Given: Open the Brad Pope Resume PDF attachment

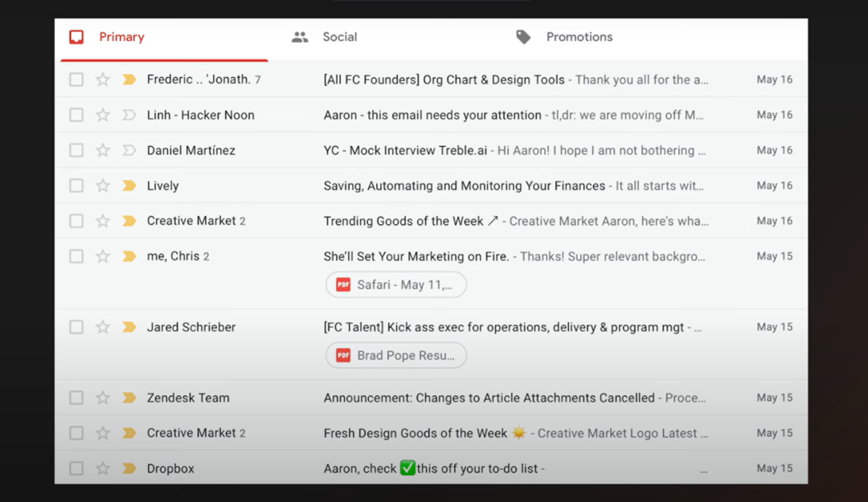Looking at the screenshot, I should point(395,355).
